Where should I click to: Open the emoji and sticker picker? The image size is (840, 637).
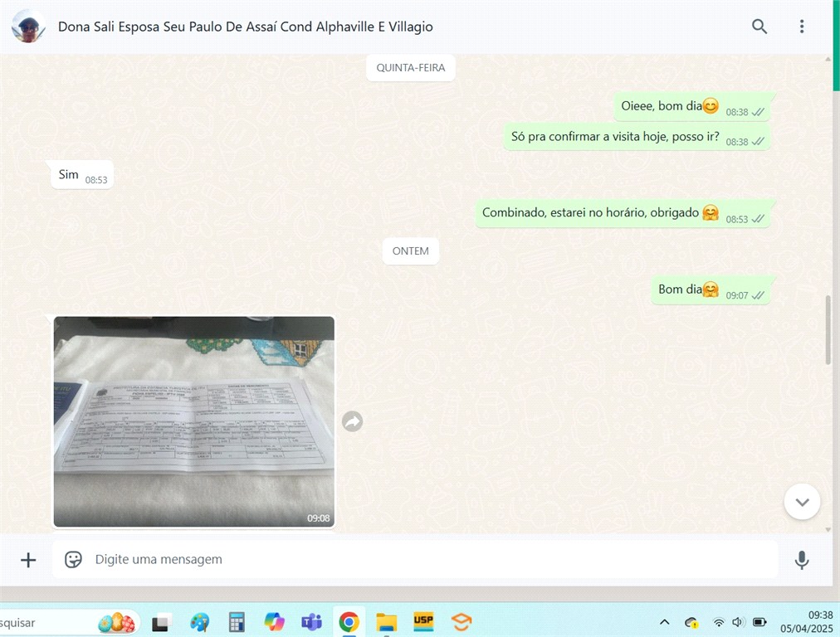point(73,559)
